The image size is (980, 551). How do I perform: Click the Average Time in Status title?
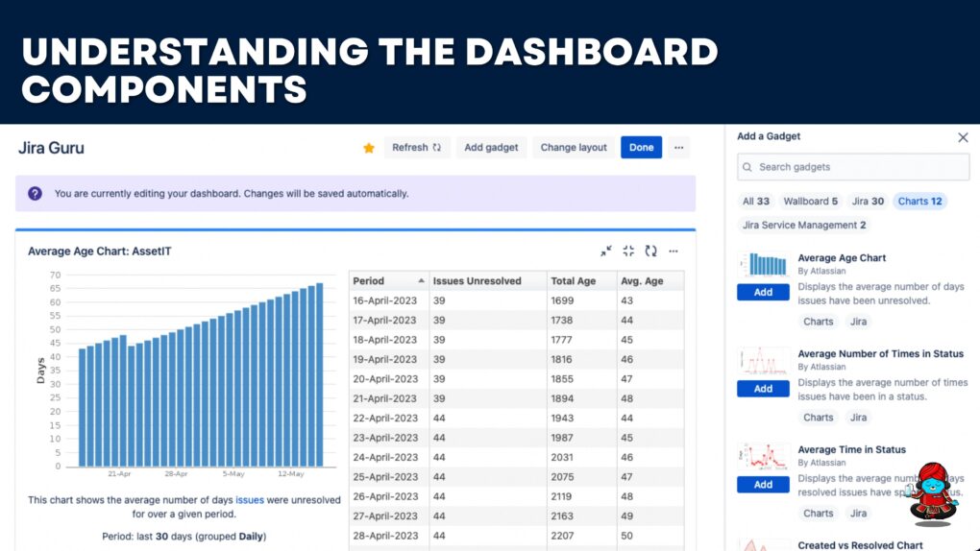pyautogui.click(x=852, y=450)
